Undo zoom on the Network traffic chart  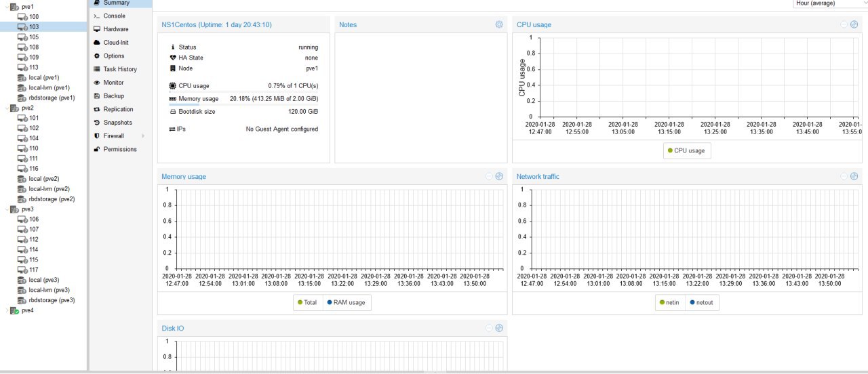844,176
